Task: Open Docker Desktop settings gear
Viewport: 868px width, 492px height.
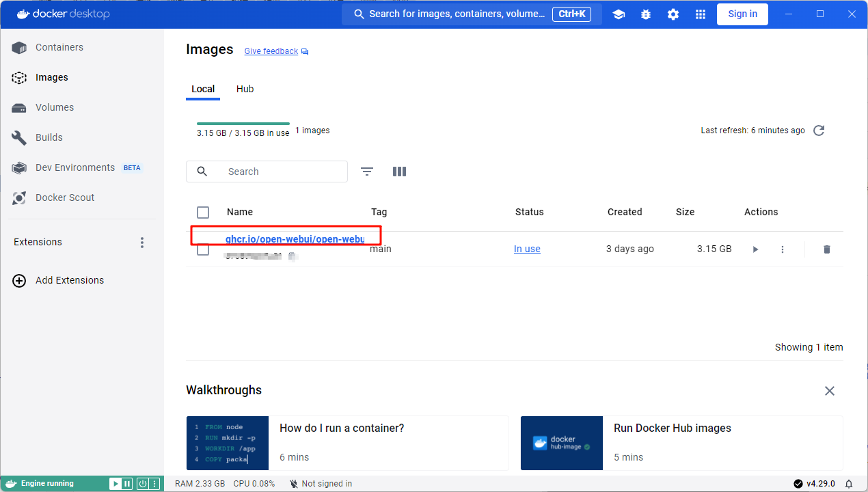Action: click(x=673, y=14)
